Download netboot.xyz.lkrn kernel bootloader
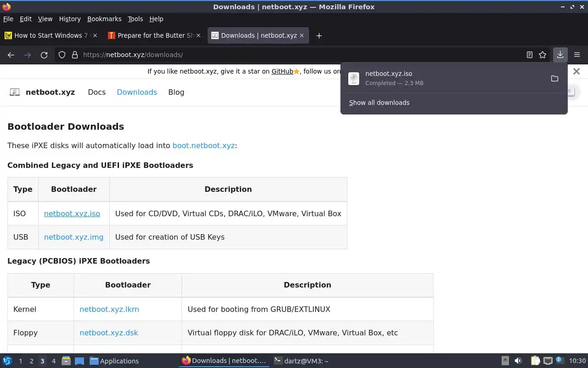588x368 pixels. click(x=109, y=309)
